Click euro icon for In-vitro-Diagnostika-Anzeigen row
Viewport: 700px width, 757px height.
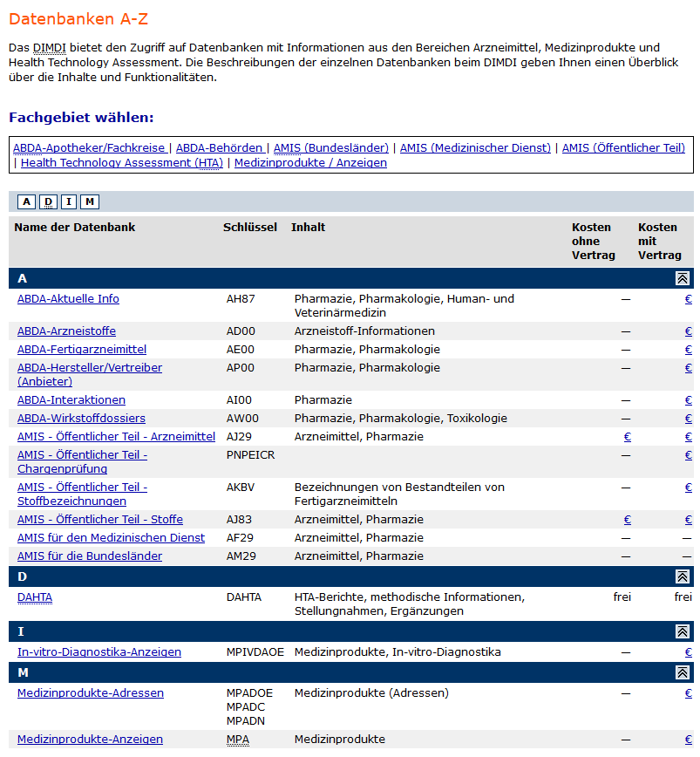coord(688,652)
